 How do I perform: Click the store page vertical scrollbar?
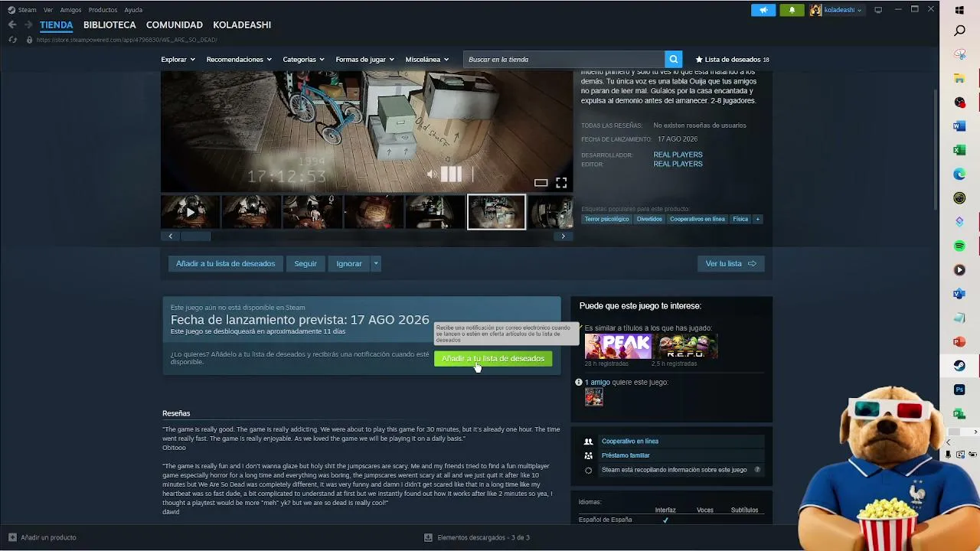point(936,149)
